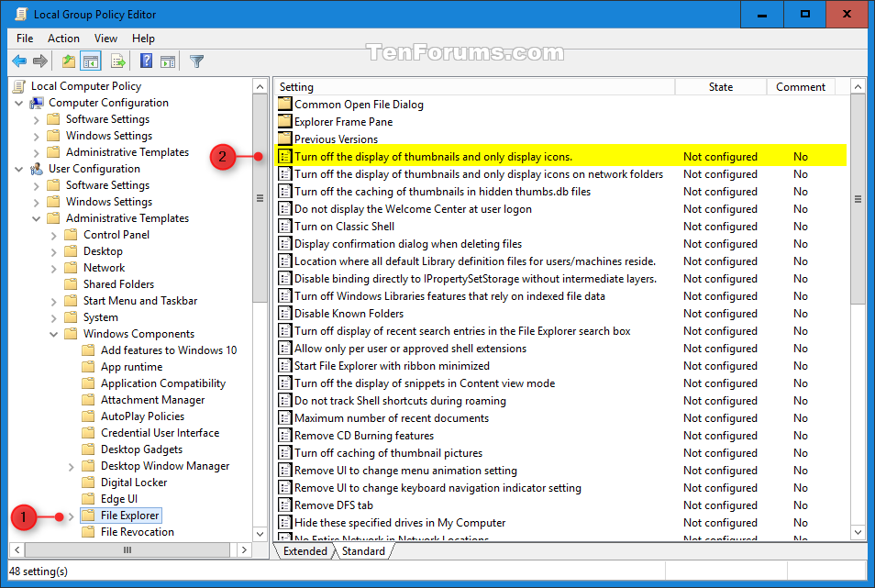Select the Application Compatibility tree item
Viewport: 875px width, 588px height.
click(163, 383)
